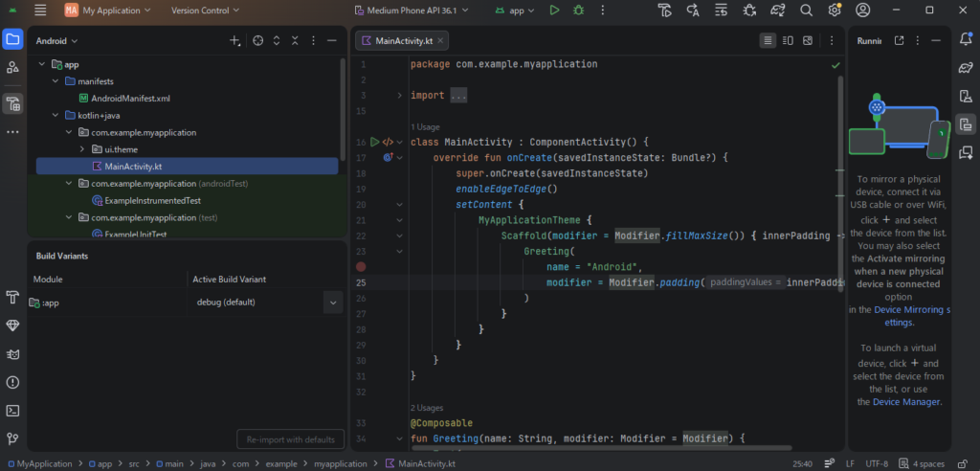The width and height of the screenshot is (980, 471).
Task: Expand the ui.theme package folder
Action: click(x=81, y=149)
